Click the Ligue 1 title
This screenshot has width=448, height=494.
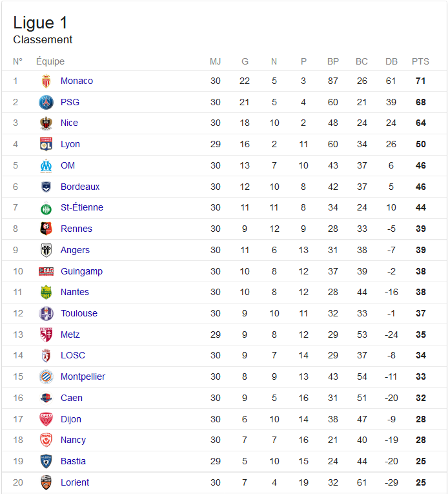[x=40, y=23]
